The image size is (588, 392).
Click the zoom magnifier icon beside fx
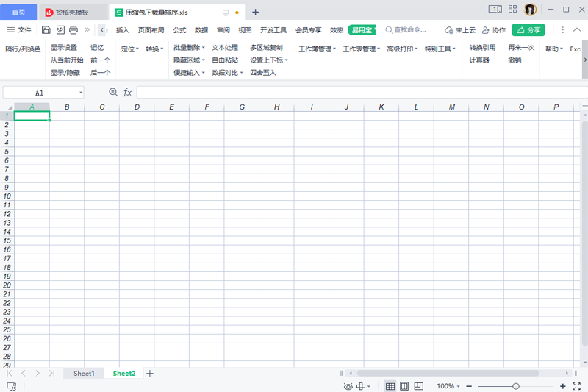113,93
